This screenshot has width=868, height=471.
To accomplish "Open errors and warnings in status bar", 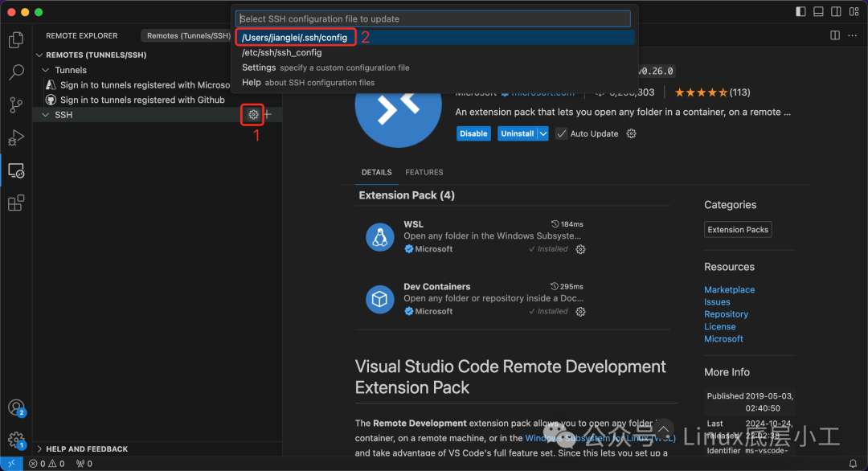I will click(47, 464).
